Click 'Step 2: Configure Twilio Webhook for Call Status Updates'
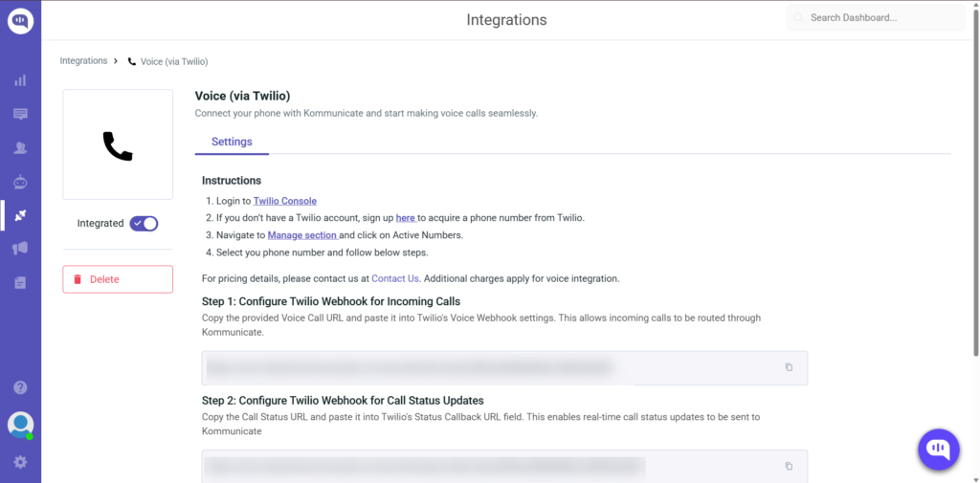 click(x=344, y=400)
